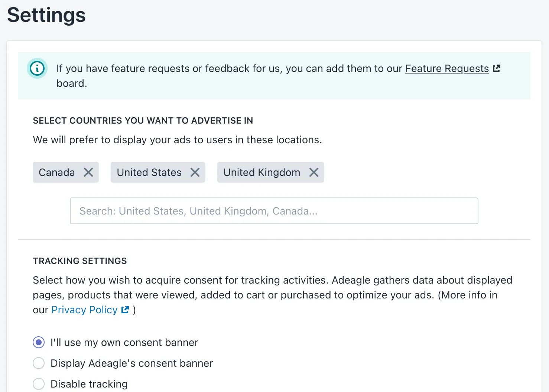Select "Display Adeagle's consent banner" option
Viewport: 549px width, 392px height.
[39, 363]
